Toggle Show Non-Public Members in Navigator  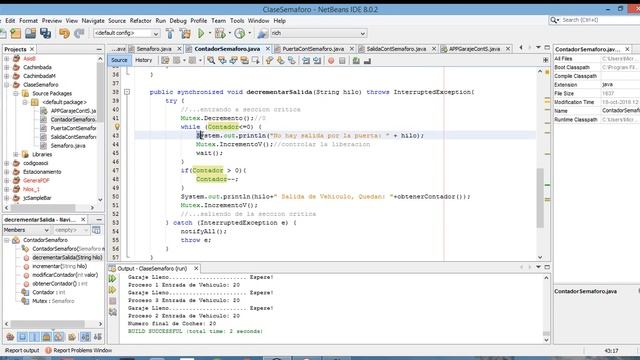[x=47, y=337]
